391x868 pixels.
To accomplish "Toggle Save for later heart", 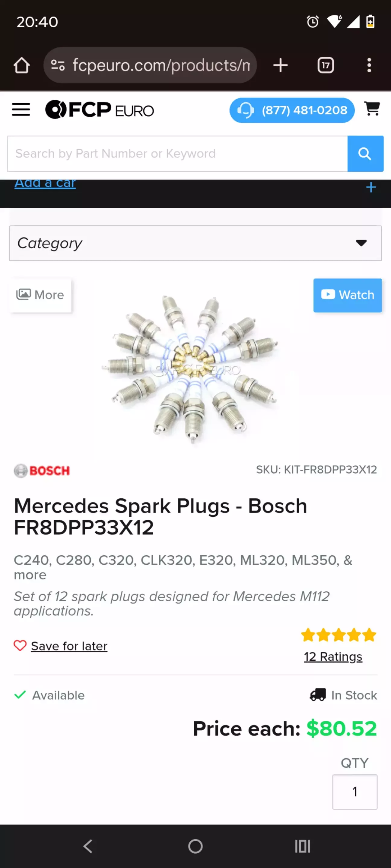I will [20, 646].
